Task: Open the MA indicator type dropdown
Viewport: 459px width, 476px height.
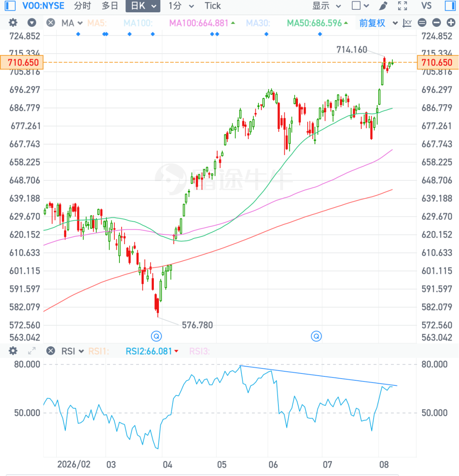Action: [x=72, y=23]
